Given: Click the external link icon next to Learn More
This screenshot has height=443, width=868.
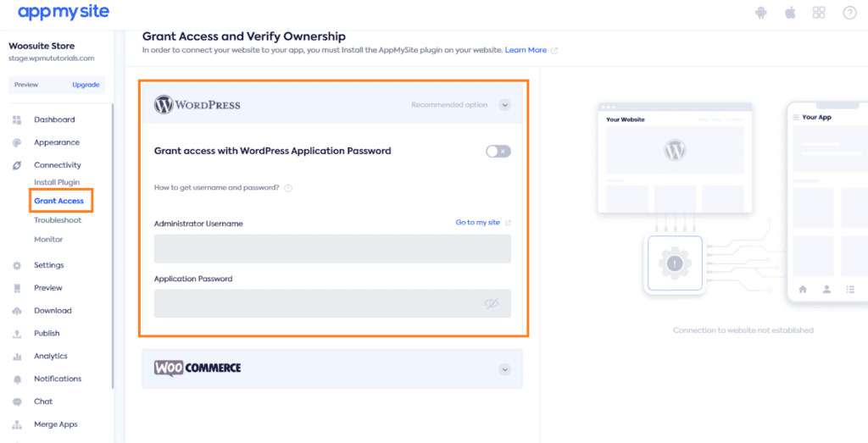Looking at the screenshot, I should [554, 50].
